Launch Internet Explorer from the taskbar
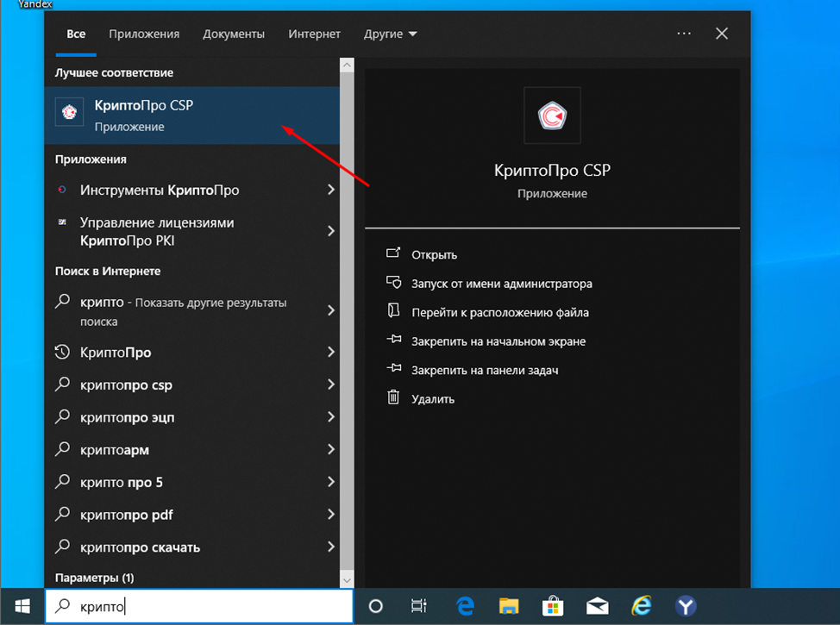This screenshot has width=840, height=625. (x=642, y=606)
